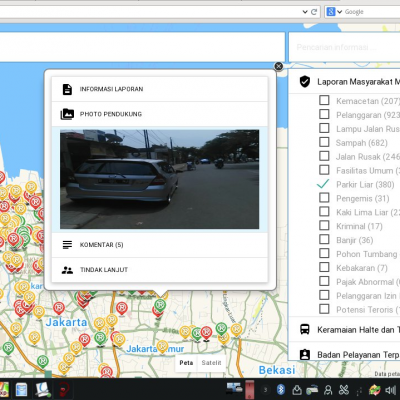Click the Komentar lines icon
The image size is (400, 400).
67,245
